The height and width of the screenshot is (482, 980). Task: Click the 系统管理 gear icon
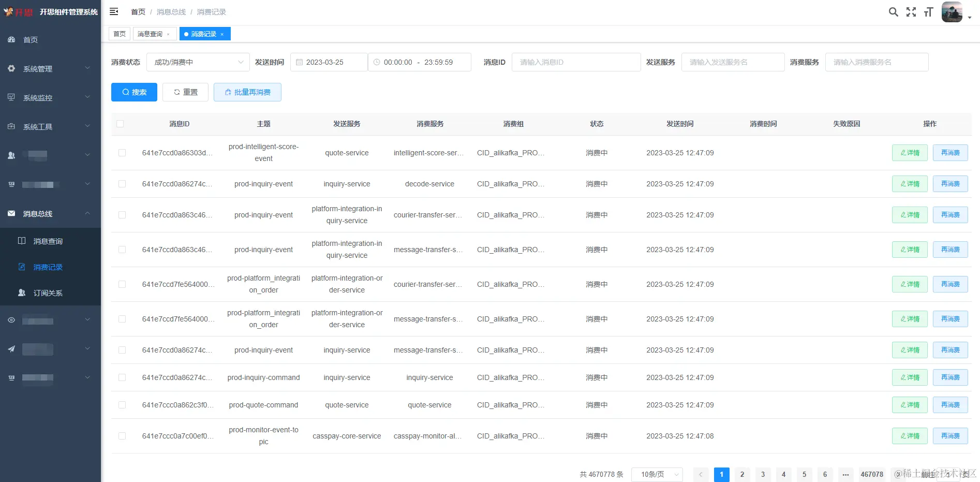click(11, 68)
